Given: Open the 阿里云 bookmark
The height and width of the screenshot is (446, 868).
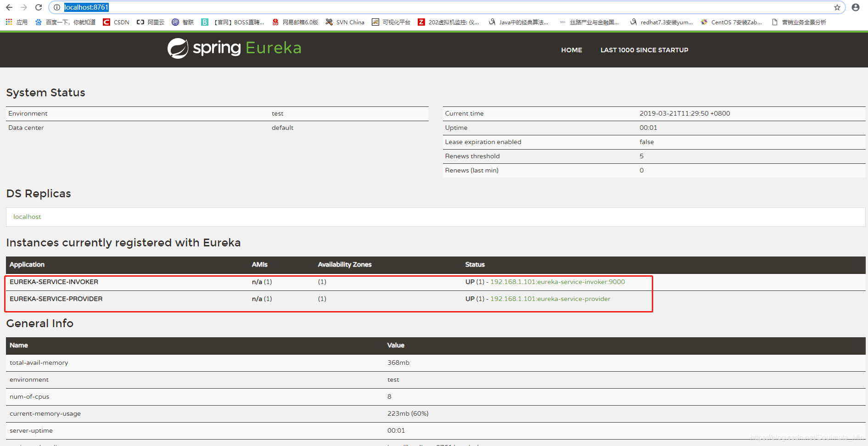Looking at the screenshot, I should pos(151,22).
